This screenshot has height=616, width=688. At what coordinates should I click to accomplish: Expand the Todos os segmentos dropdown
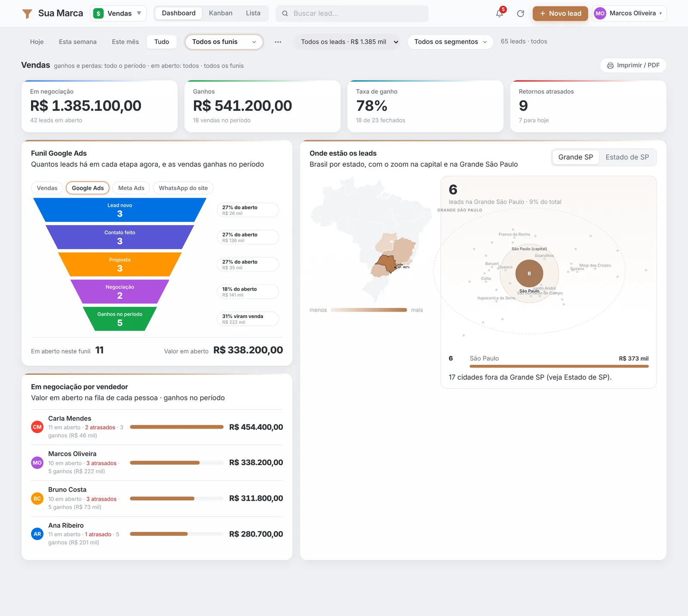pyautogui.click(x=450, y=42)
